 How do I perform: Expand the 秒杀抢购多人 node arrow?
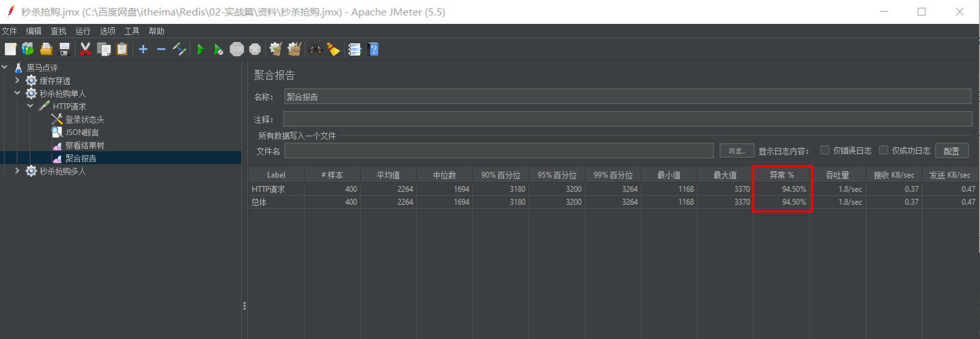[x=17, y=170]
